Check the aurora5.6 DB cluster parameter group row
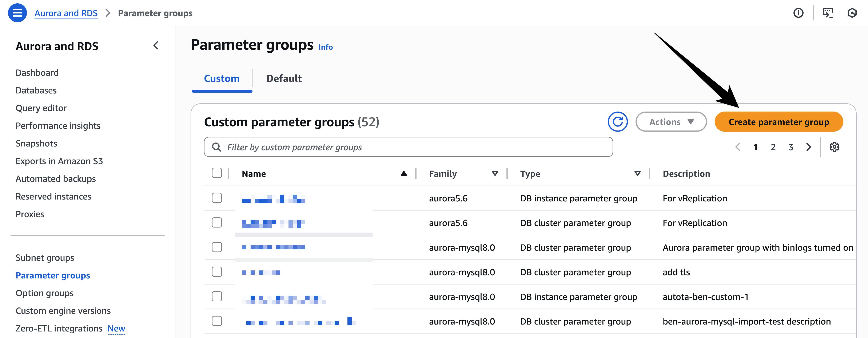The width and height of the screenshot is (868, 338). click(217, 222)
